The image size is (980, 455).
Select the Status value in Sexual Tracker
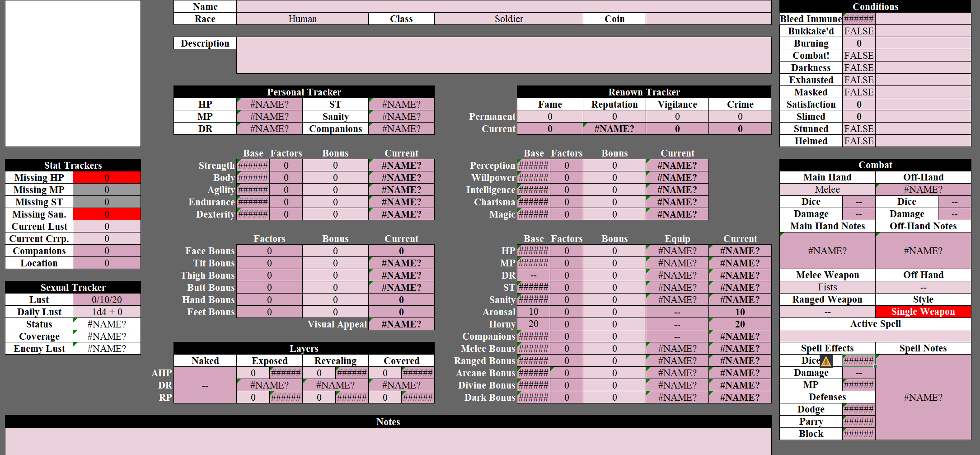[107, 324]
